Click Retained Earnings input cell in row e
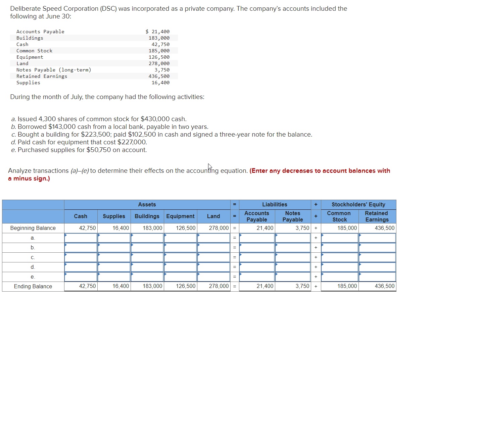481x448 pixels. click(x=377, y=277)
